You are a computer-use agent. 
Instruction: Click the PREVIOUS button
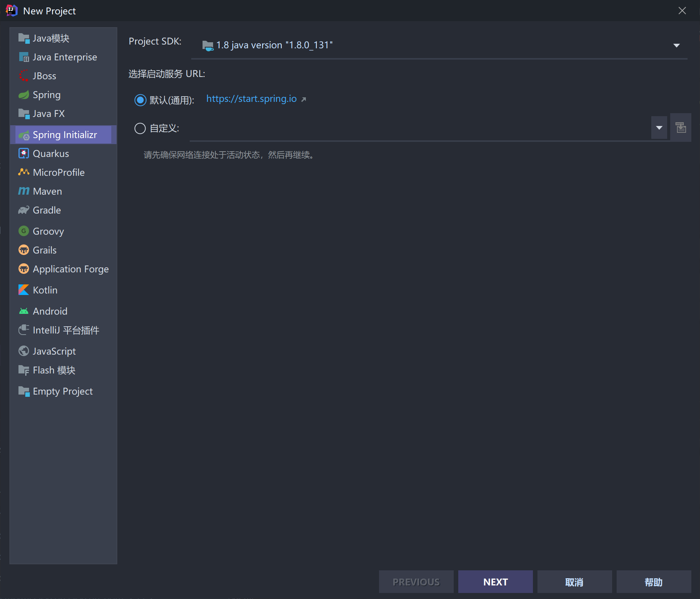click(x=416, y=582)
